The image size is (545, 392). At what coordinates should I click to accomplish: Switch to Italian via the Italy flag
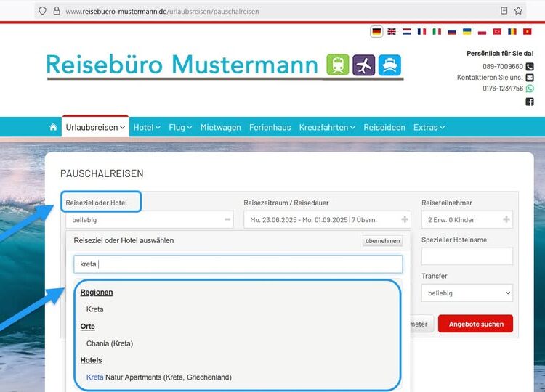[x=437, y=32]
